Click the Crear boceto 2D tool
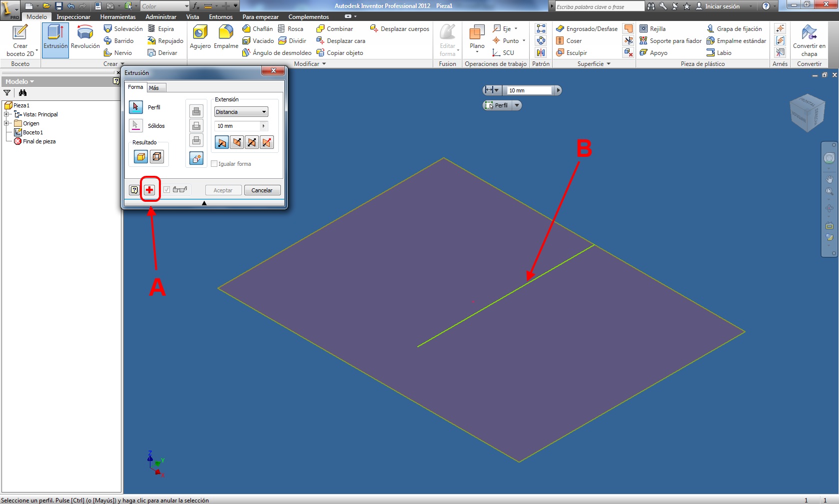 tap(20, 40)
